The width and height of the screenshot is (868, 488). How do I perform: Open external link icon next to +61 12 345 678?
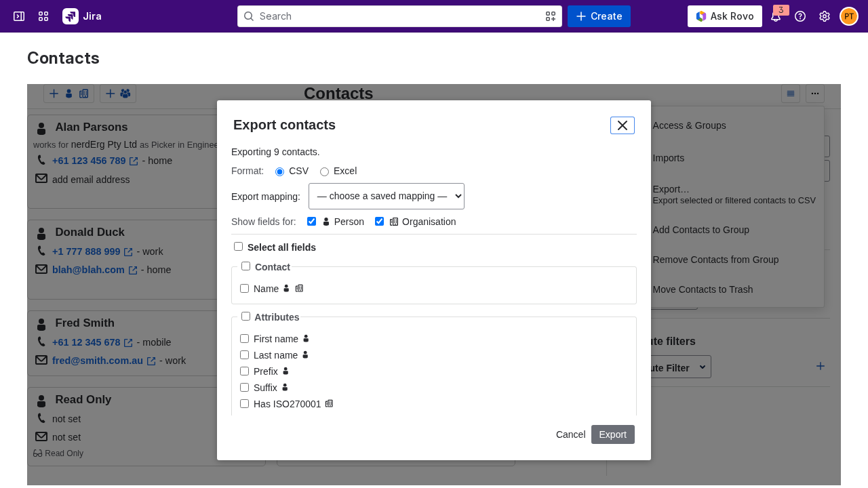pos(128,343)
